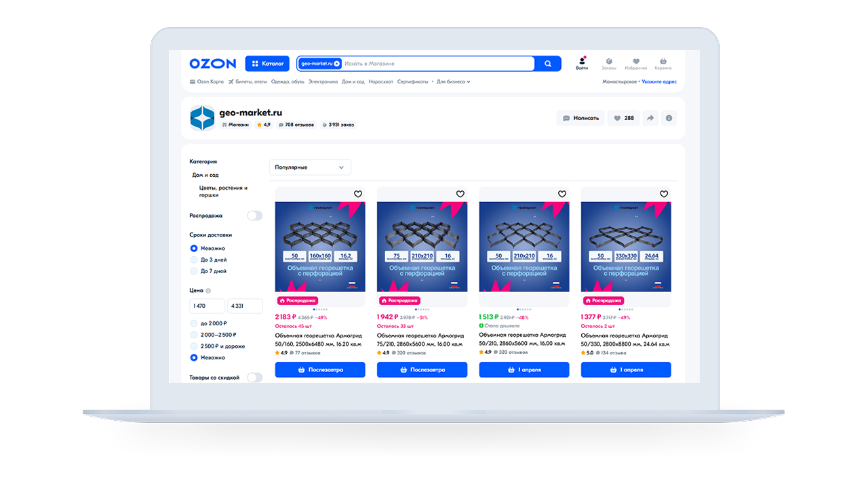Select Неважно under Цена
Viewport: 868px width, 488px height.
pyautogui.click(x=208, y=357)
